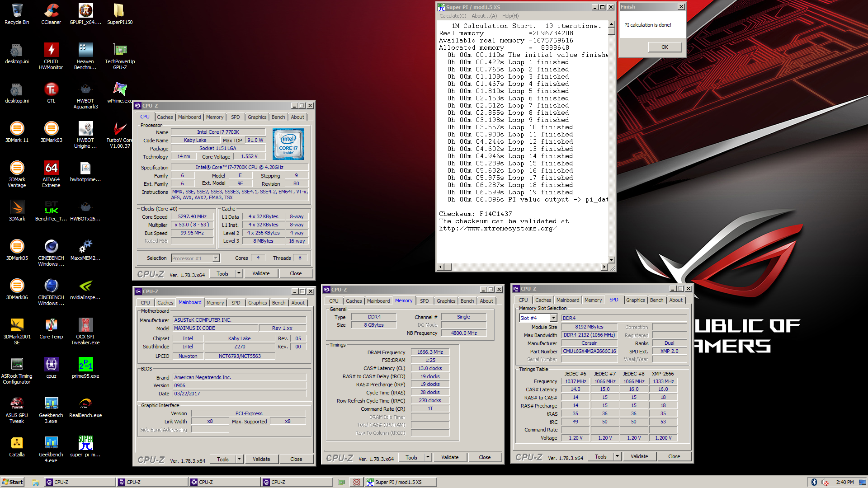868x488 pixels.
Task: Expand Tools arrow in CPU-Z Mainboard window
Action: (x=240, y=459)
